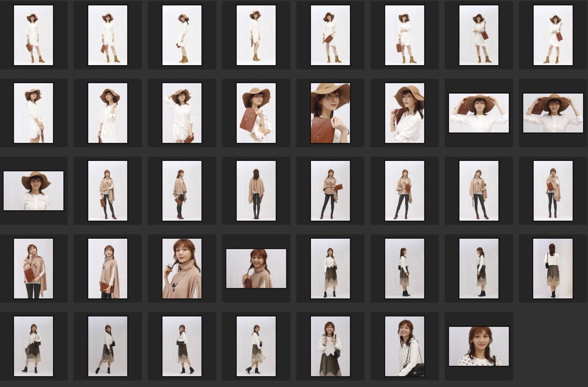
Task: Select the first front-facing full-body pleated skirt photo
Action: point(330,268)
